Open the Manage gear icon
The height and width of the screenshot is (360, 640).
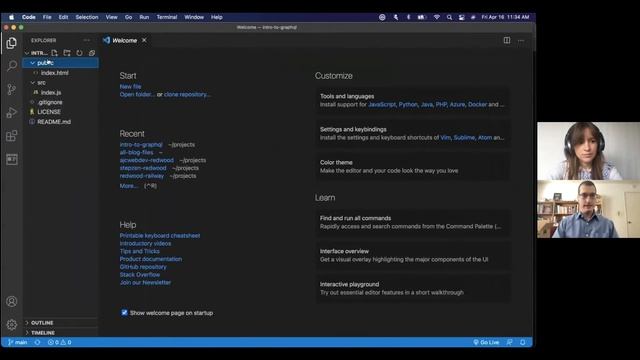click(x=11, y=324)
